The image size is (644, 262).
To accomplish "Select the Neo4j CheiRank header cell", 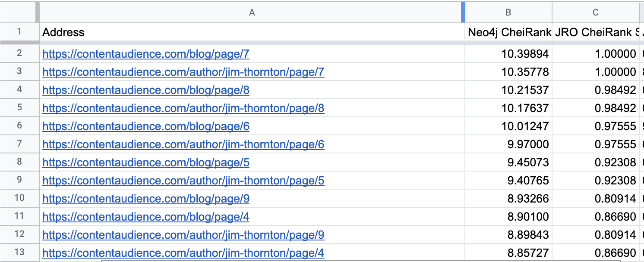I will coord(509,32).
